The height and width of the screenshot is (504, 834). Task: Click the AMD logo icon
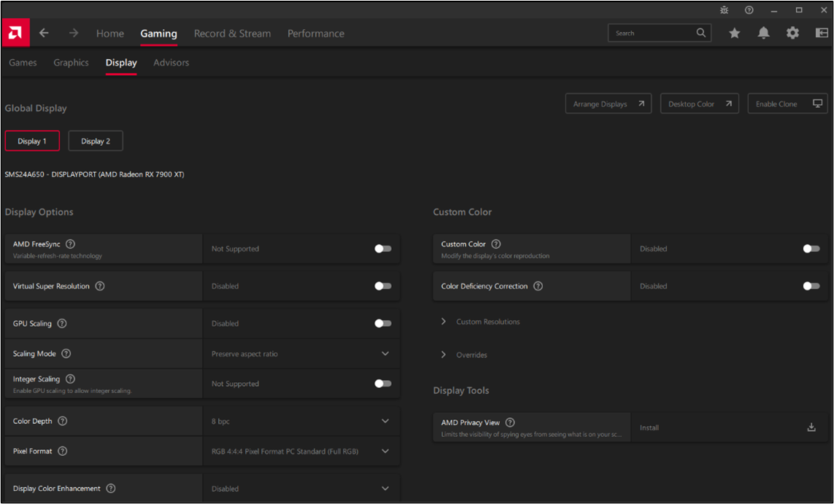15,33
